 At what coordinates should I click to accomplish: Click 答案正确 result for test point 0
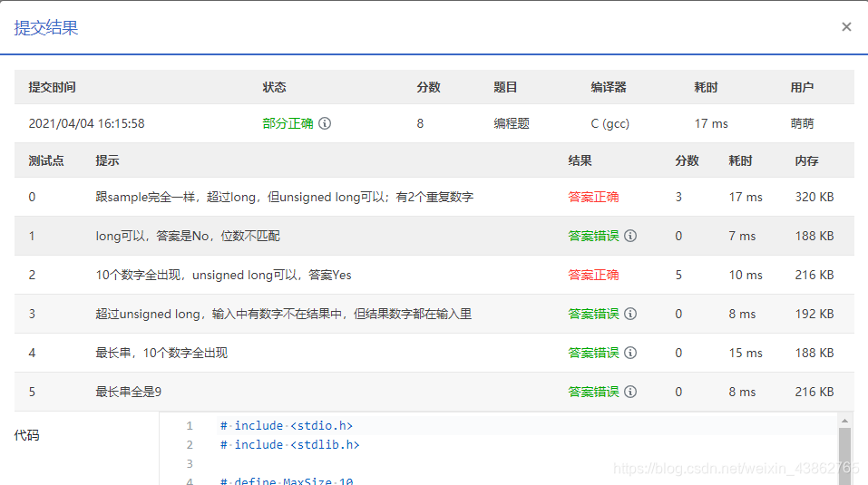point(593,197)
